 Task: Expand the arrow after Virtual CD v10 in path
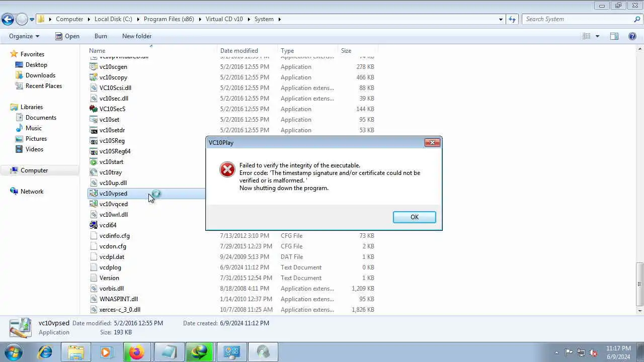coord(249,19)
